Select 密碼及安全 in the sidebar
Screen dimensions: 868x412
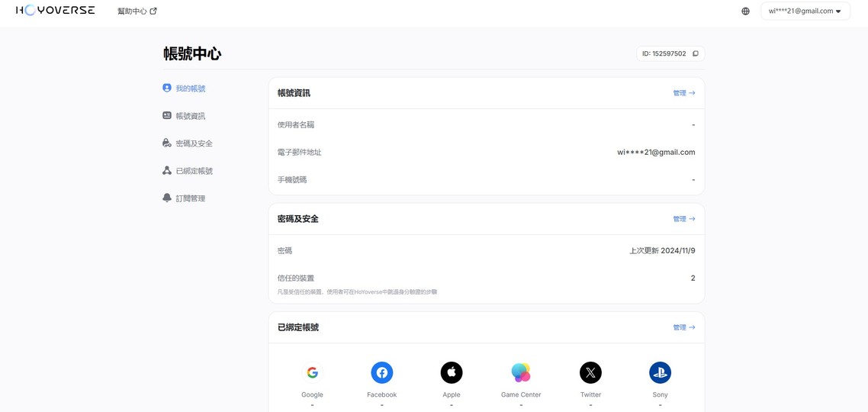(187, 143)
